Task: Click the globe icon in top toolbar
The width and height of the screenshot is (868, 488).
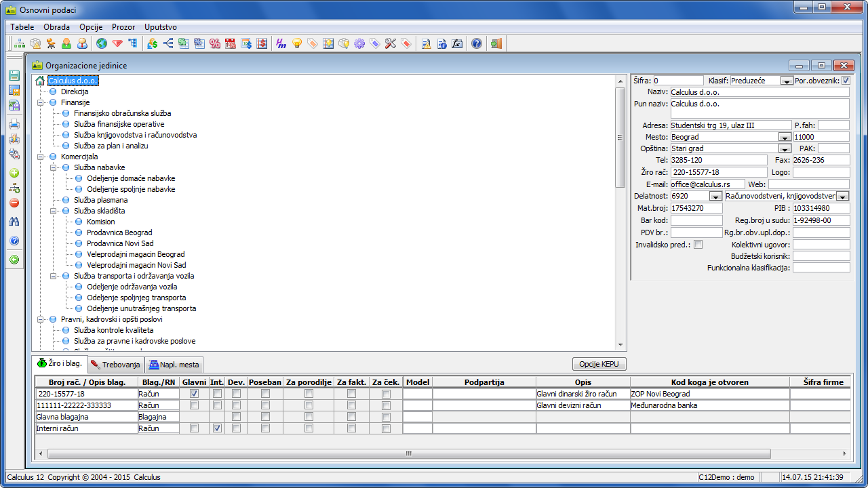Action: point(102,44)
